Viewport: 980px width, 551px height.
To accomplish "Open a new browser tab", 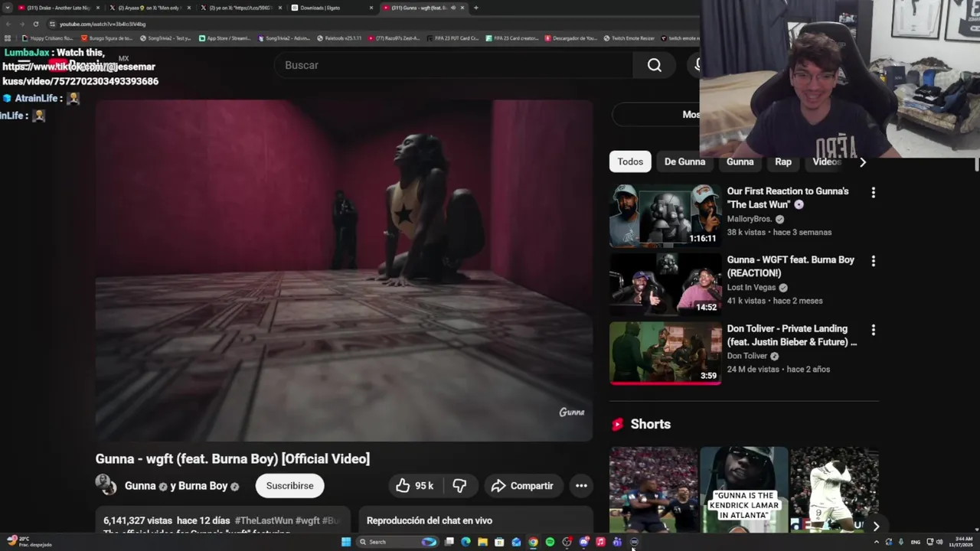I will point(475,8).
